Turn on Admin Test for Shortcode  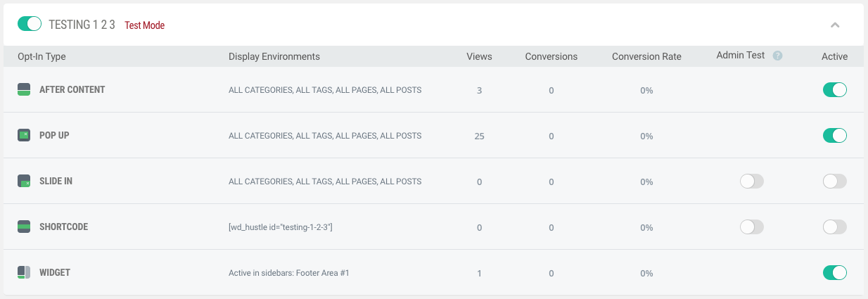(751, 227)
